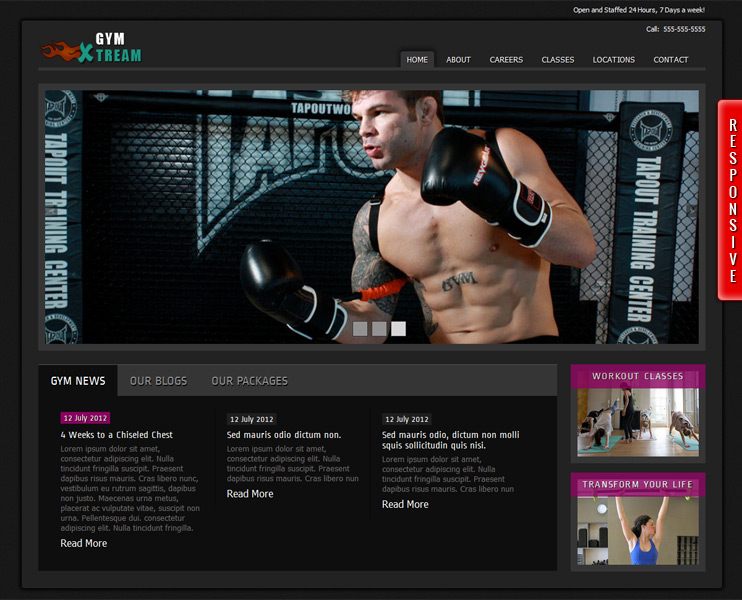Open the Transform Your Life image
The height and width of the screenshot is (600, 742).
(637, 529)
